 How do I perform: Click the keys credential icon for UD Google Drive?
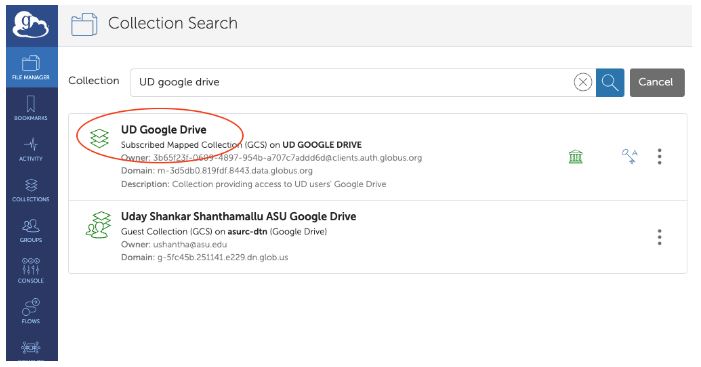(x=629, y=156)
